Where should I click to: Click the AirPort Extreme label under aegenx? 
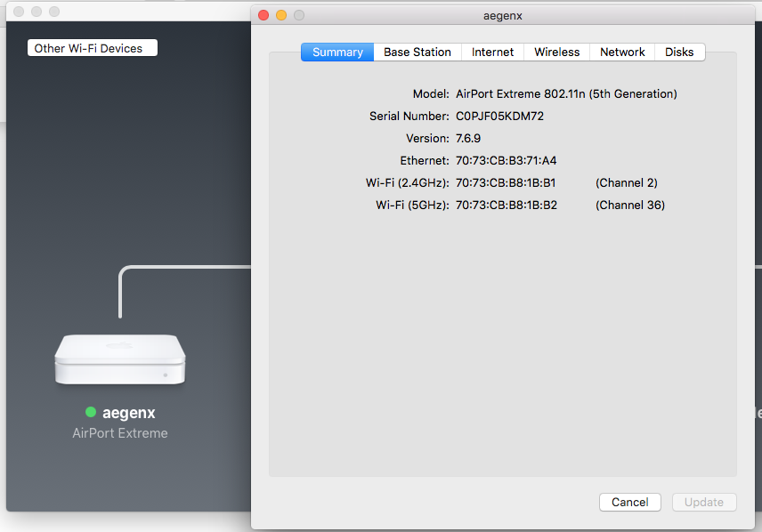pos(120,433)
